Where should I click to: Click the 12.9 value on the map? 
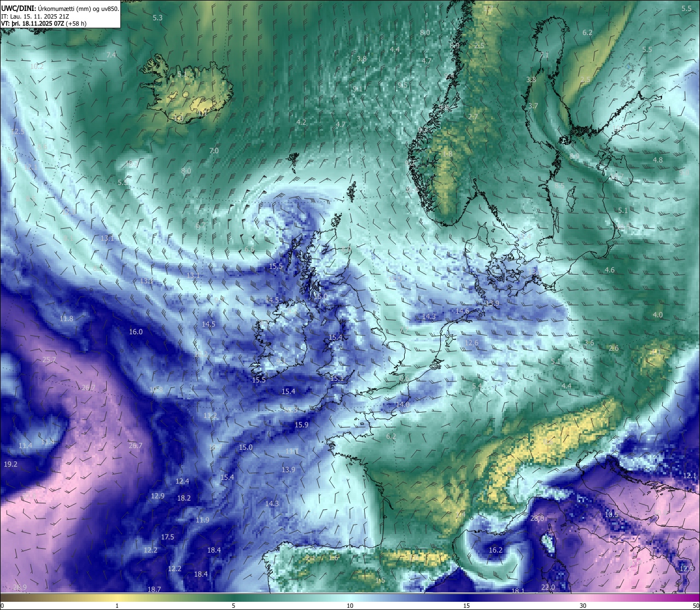(157, 496)
